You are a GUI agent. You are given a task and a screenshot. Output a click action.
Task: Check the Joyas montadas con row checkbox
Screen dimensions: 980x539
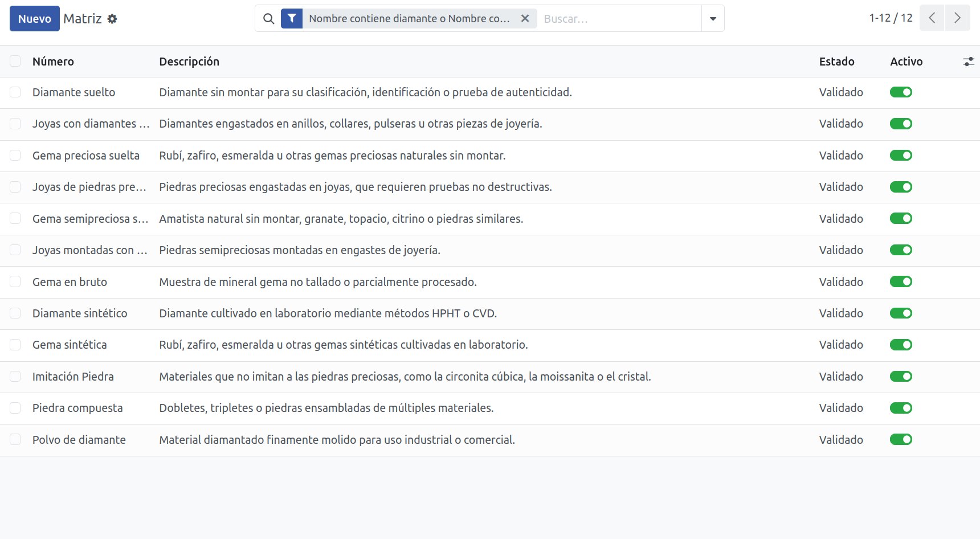15,250
